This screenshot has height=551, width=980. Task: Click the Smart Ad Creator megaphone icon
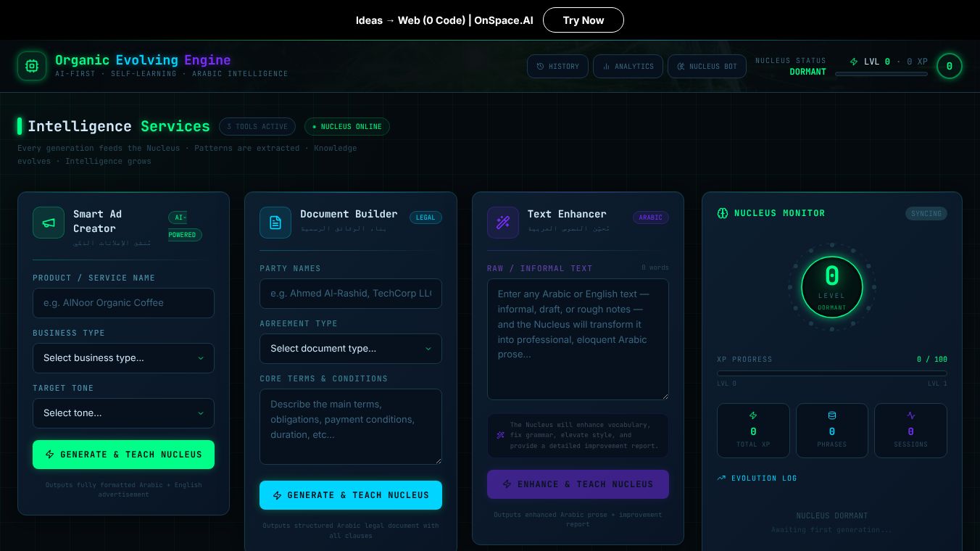click(x=49, y=223)
